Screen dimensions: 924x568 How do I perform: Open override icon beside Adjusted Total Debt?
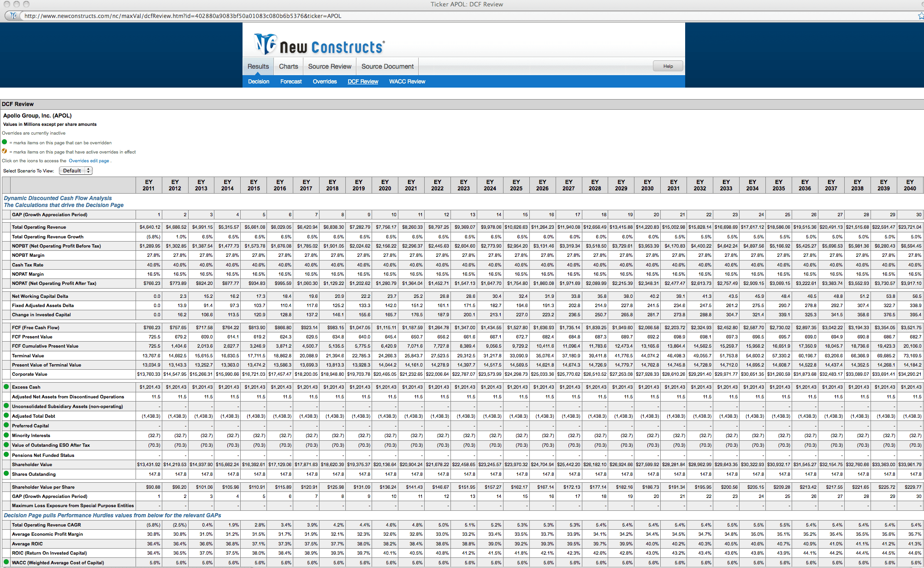6,415
